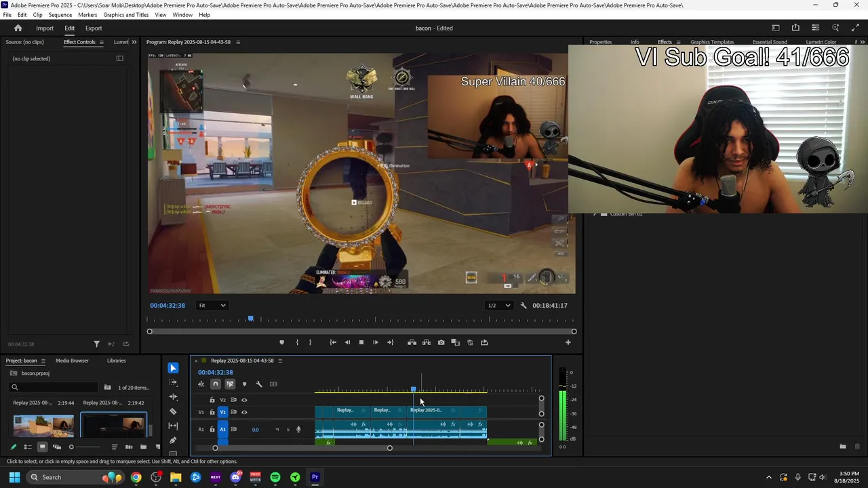Mute track A1

tap(277, 429)
